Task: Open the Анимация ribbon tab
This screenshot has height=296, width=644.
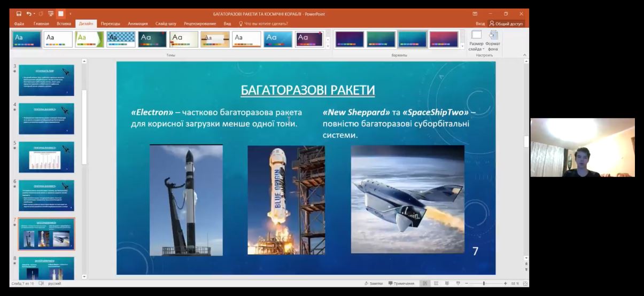Action: tap(138, 24)
